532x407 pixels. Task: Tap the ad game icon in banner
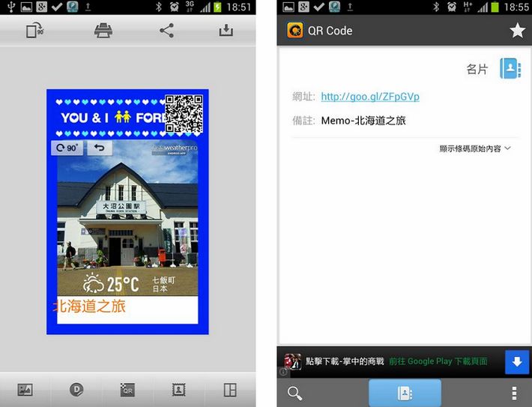[292, 361]
